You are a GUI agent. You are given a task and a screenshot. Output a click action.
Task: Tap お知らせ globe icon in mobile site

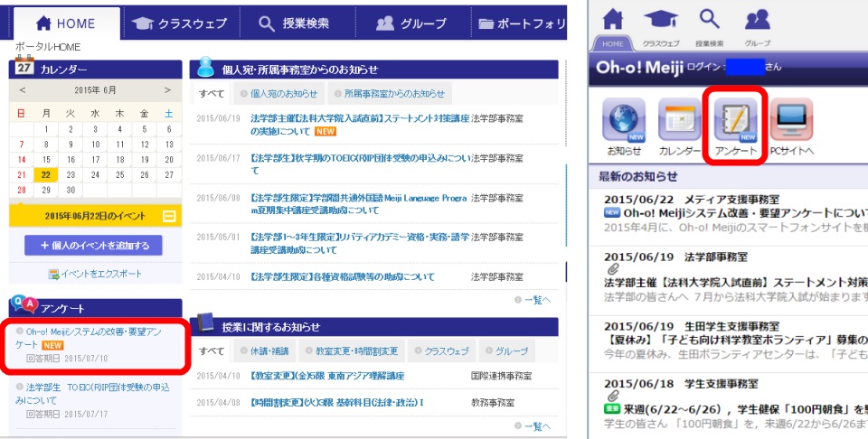624,120
